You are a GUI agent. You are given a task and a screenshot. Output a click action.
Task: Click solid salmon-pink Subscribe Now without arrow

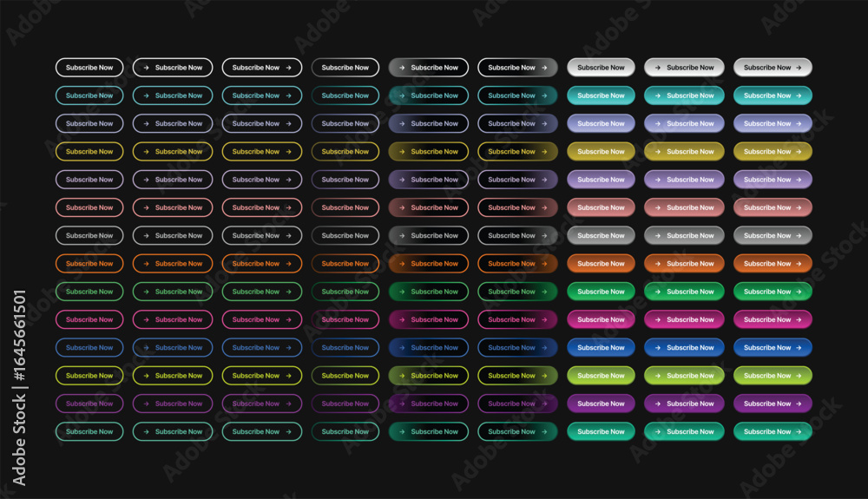click(601, 207)
